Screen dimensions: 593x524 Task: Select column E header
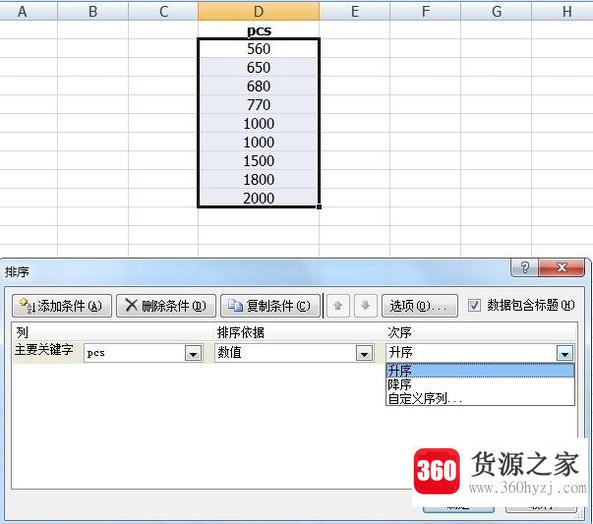pyautogui.click(x=355, y=11)
